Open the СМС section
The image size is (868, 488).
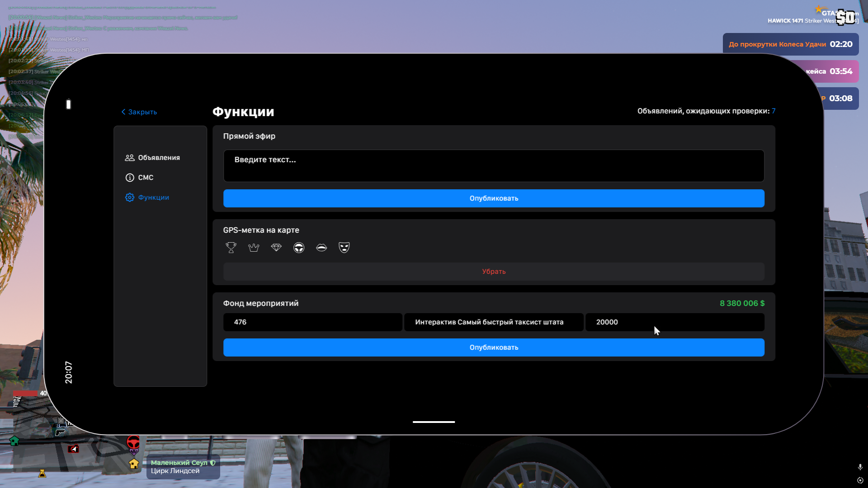coord(146,178)
